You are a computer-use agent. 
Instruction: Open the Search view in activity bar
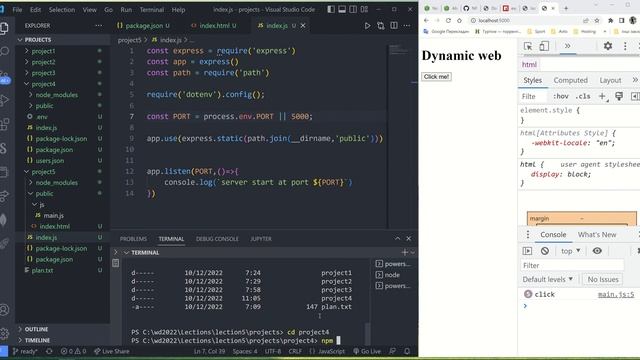click(5, 51)
